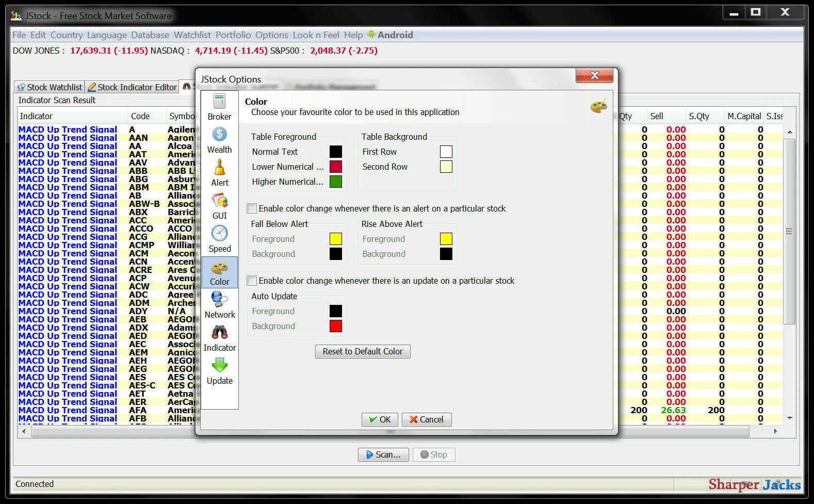Click the Connected status bar text
Viewport: 814px width, 504px height.
[x=35, y=484]
